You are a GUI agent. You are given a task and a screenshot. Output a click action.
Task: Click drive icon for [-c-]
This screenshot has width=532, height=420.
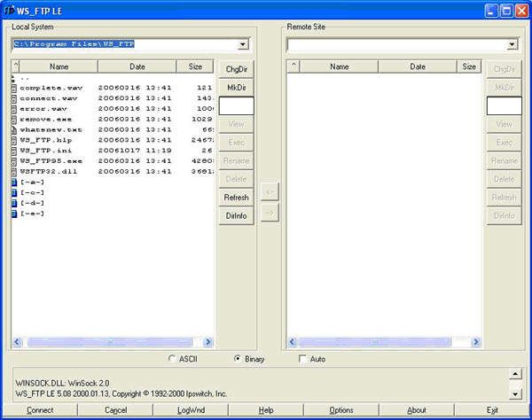click(x=14, y=193)
